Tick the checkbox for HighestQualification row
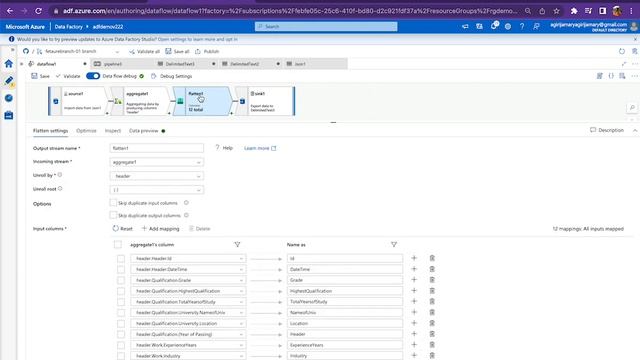 (121, 291)
